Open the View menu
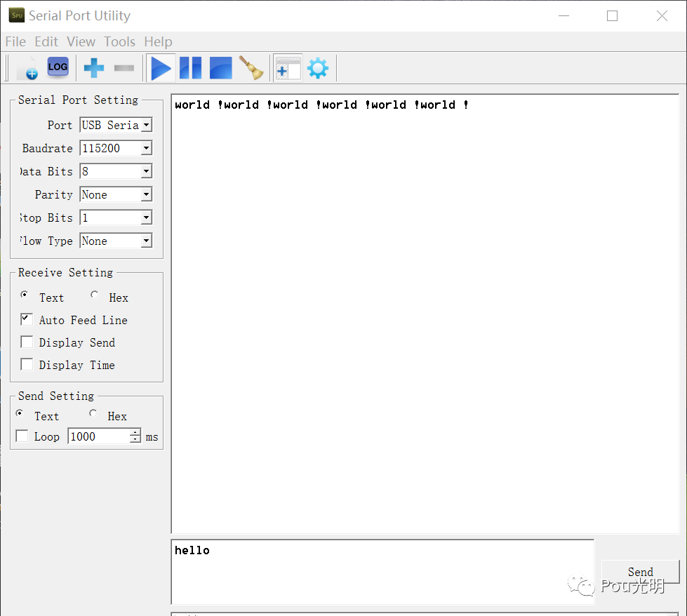 point(81,41)
